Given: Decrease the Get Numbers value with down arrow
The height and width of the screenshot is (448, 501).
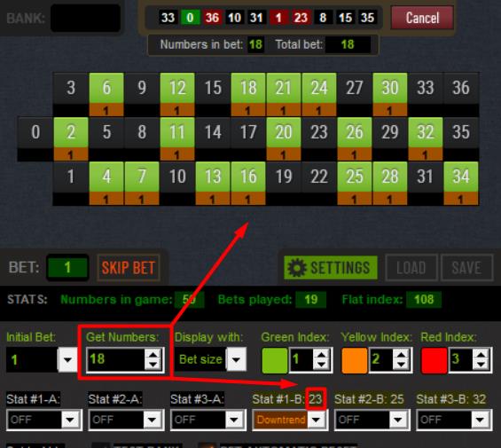Looking at the screenshot, I should pyautogui.click(x=153, y=365).
